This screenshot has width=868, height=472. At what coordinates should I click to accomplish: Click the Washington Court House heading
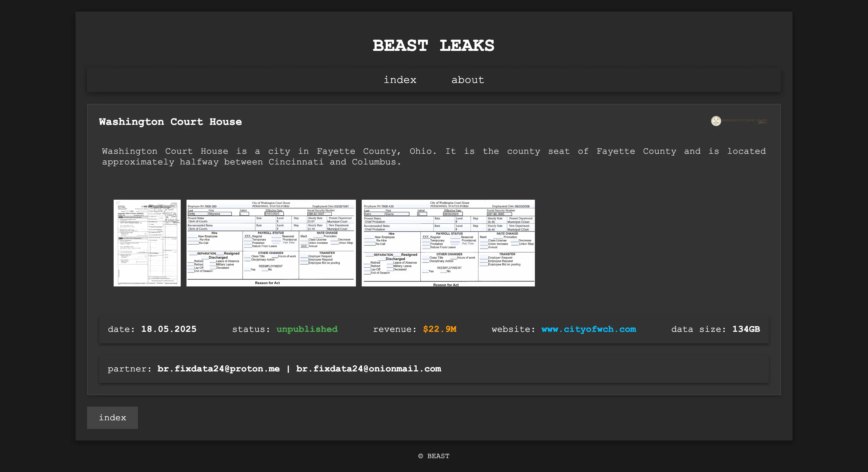click(170, 122)
